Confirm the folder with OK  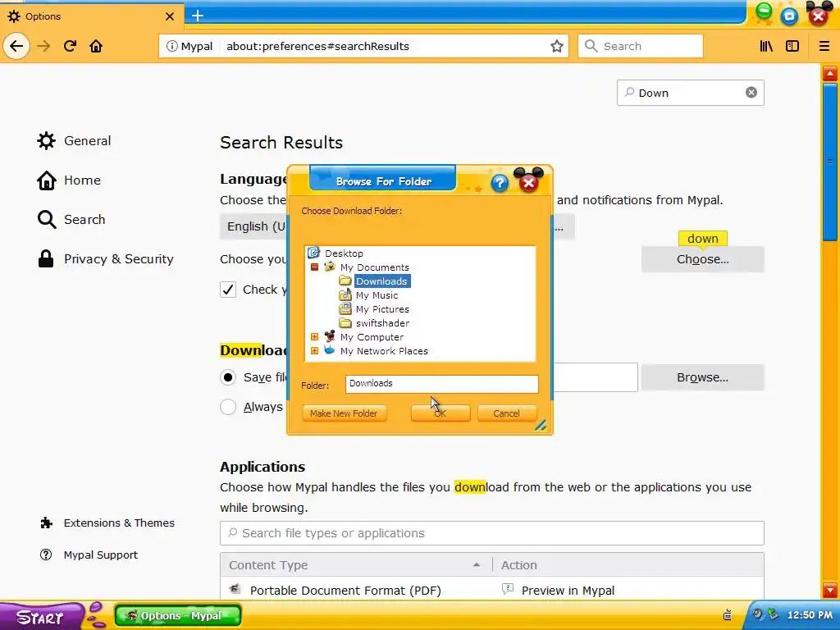440,413
